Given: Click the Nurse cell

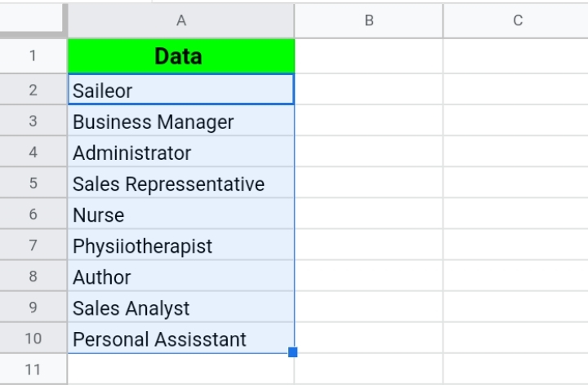Looking at the screenshot, I should [181, 214].
